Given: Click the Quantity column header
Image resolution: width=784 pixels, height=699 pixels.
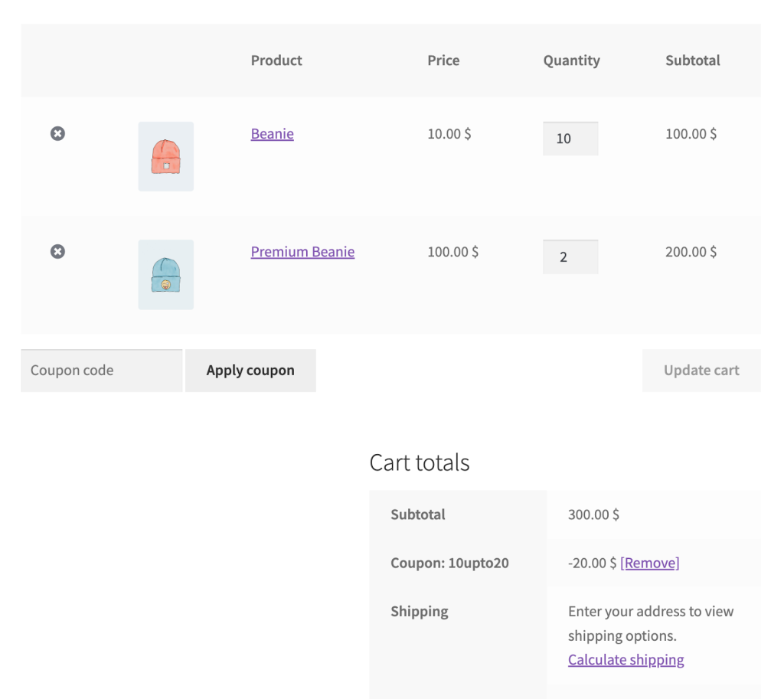Looking at the screenshot, I should click(571, 60).
